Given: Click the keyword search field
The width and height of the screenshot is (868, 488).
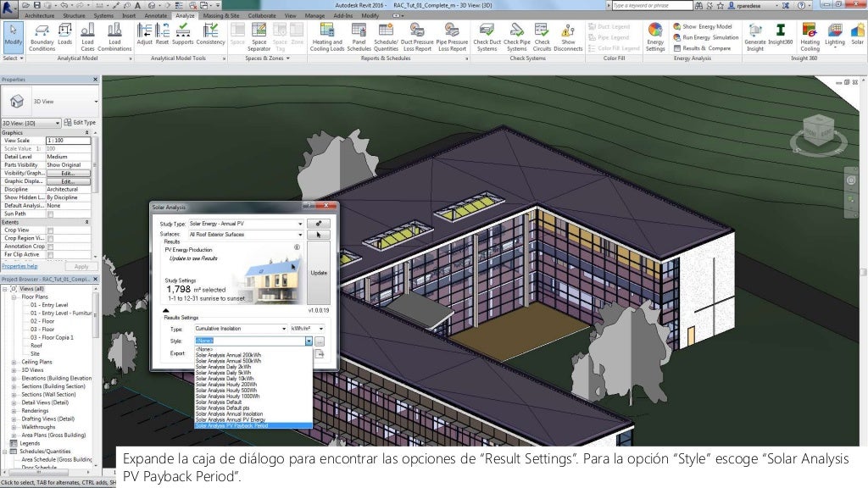Looking at the screenshot, I should [652, 6].
